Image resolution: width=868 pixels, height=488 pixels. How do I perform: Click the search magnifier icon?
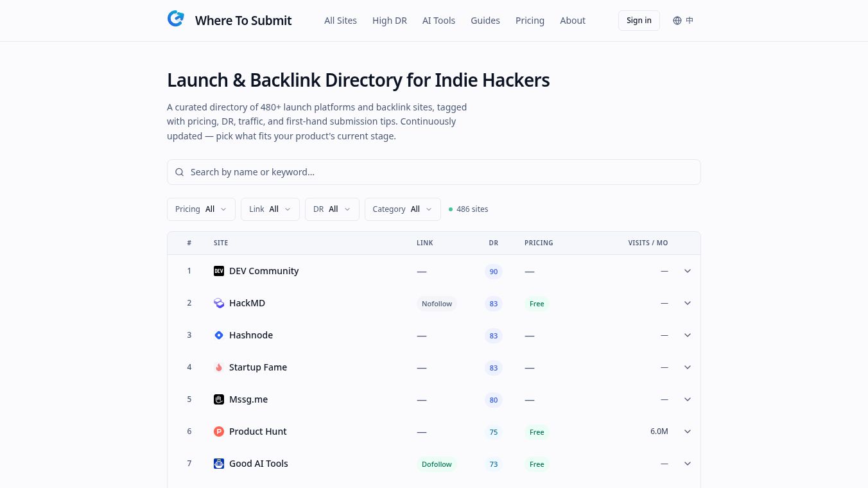(180, 172)
